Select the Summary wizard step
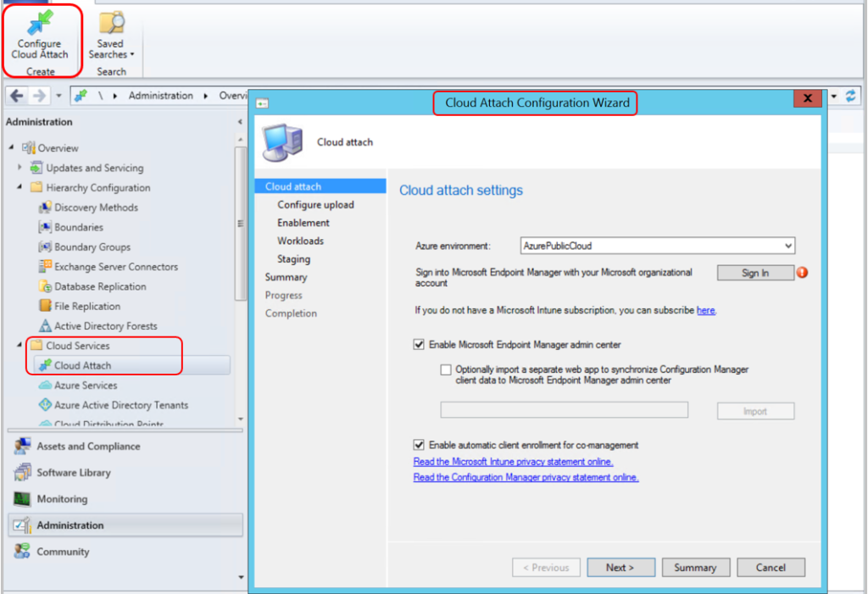The width and height of the screenshot is (868, 594). (x=287, y=277)
